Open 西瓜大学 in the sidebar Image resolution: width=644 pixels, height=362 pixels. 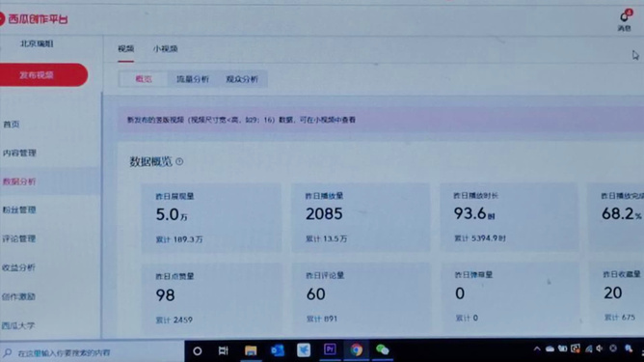pos(18,326)
